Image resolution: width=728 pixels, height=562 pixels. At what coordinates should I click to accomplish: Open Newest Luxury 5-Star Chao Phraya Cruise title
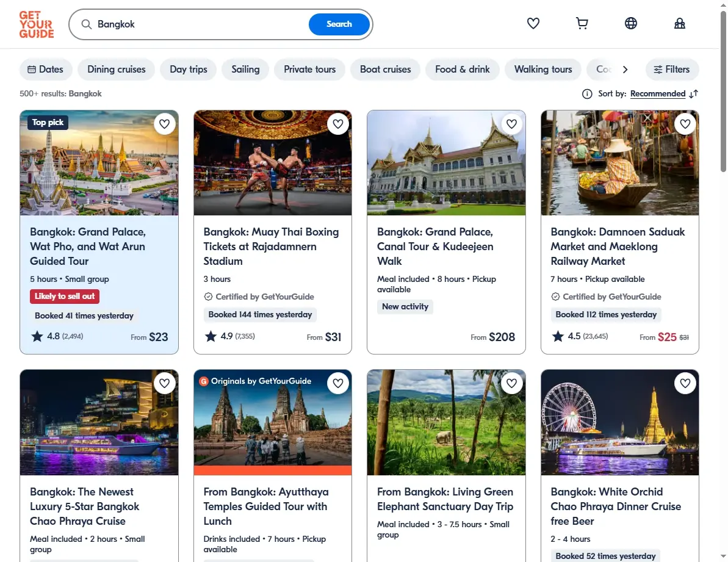(x=84, y=506)
